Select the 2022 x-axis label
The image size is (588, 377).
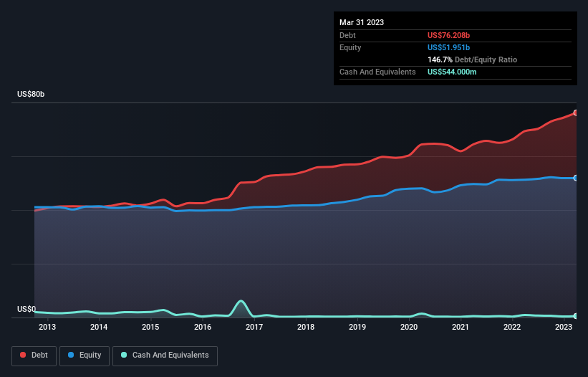(512, 327)
